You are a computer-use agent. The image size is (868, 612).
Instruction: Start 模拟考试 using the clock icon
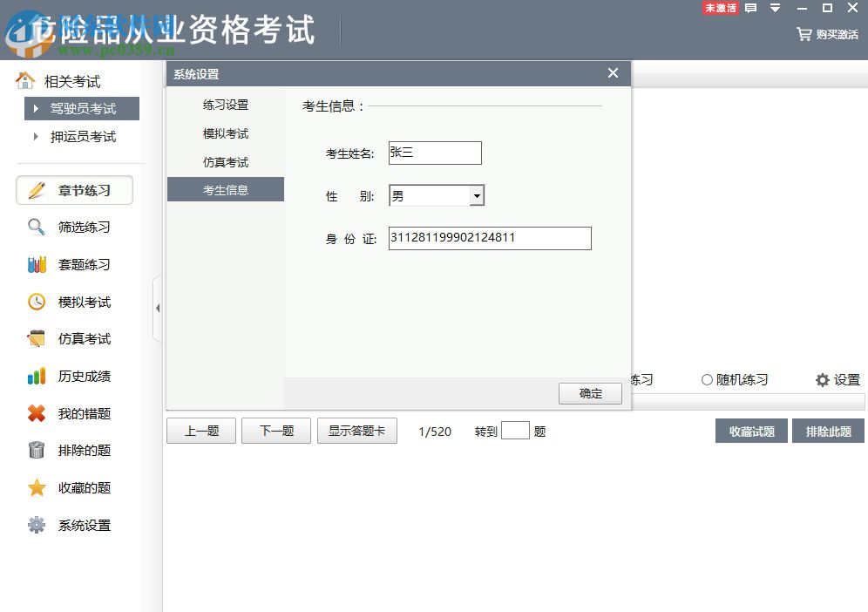click(35, 302)
